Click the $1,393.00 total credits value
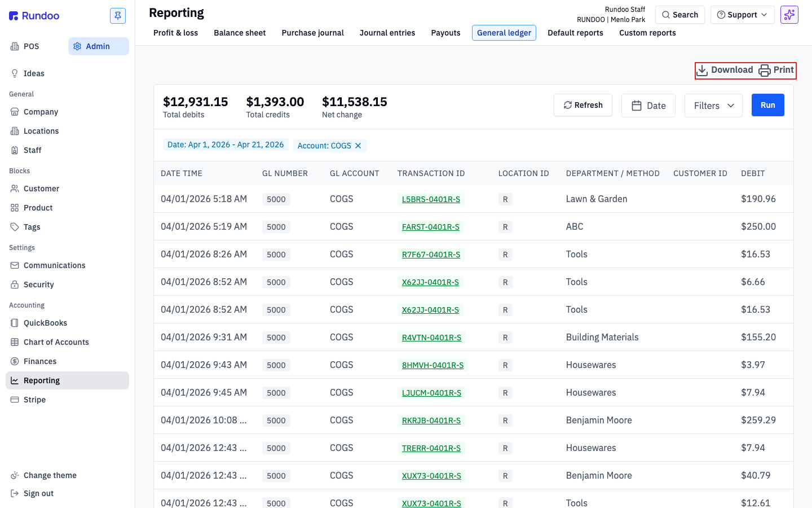 tap(275, 102)
